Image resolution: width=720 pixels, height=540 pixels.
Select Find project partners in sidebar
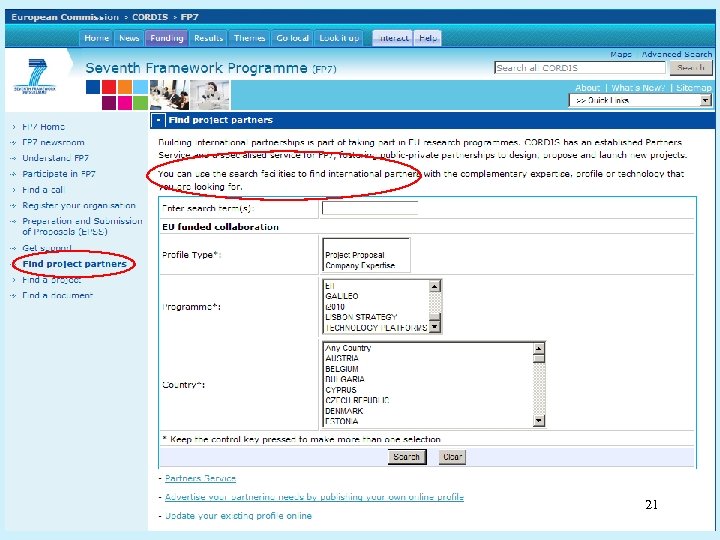point(74,264)
